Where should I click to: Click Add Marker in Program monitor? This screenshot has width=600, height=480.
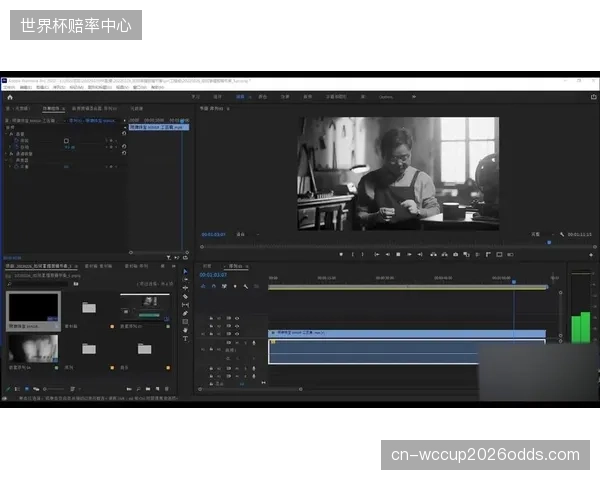click(341, 255)
